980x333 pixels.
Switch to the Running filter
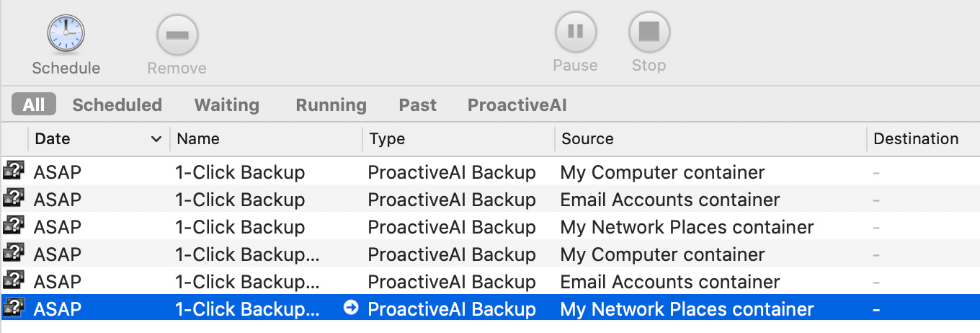pyautogui.click(x=331, y=105)
